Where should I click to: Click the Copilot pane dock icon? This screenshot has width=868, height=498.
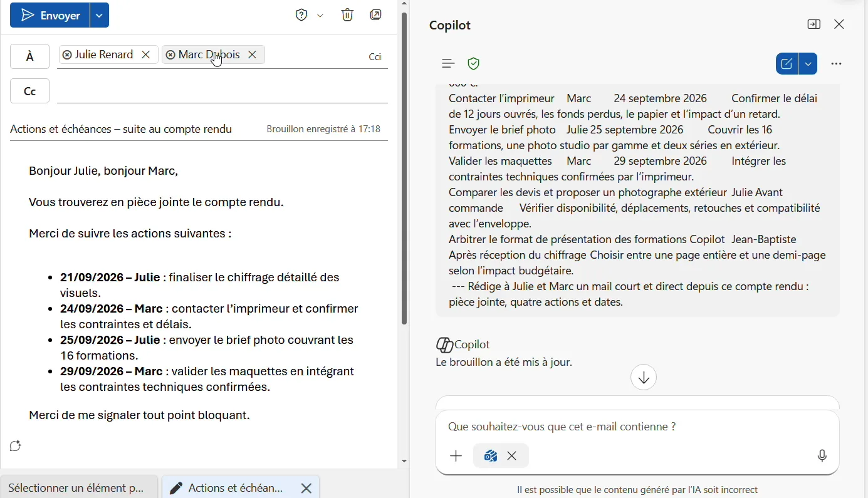pos(814,24)
